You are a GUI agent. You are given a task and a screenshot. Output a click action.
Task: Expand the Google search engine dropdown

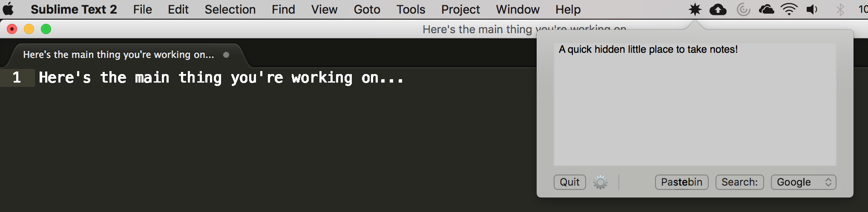tap(803, 182)
